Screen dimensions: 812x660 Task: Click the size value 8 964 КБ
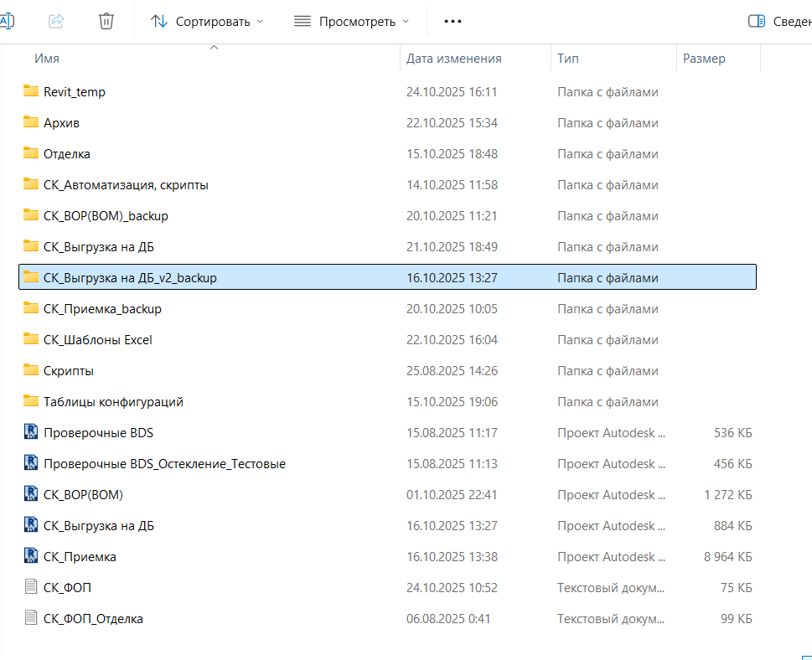click(727, 556)
